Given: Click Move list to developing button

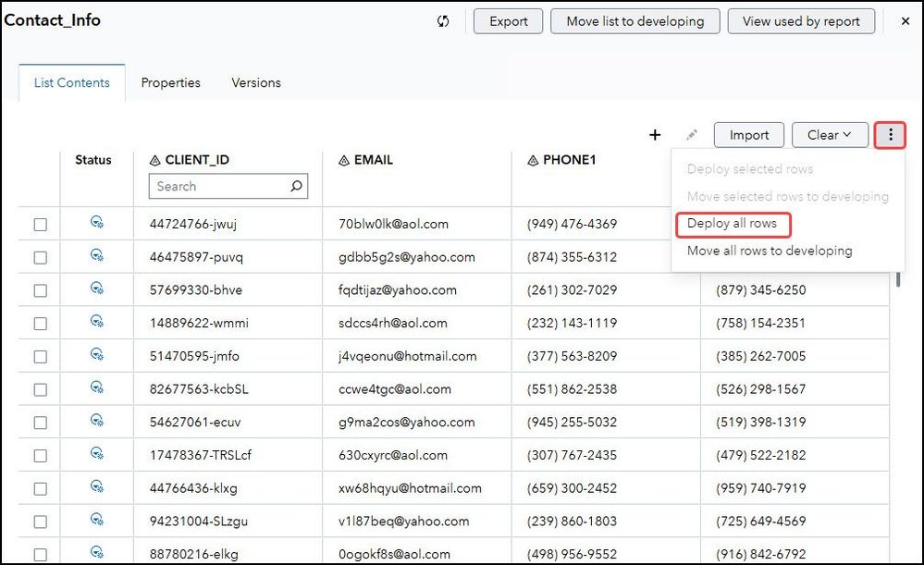Looking at the screenshot, I should 634,21.
